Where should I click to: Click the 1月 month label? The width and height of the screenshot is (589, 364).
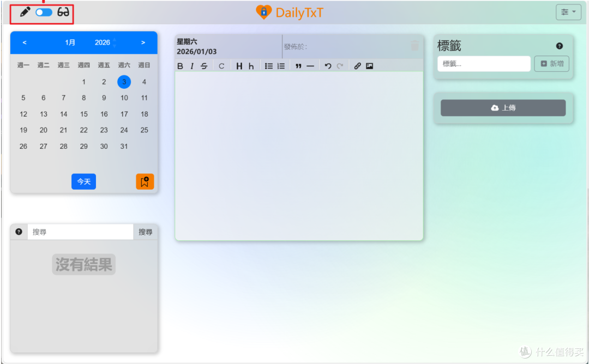[x=70, y=43]
